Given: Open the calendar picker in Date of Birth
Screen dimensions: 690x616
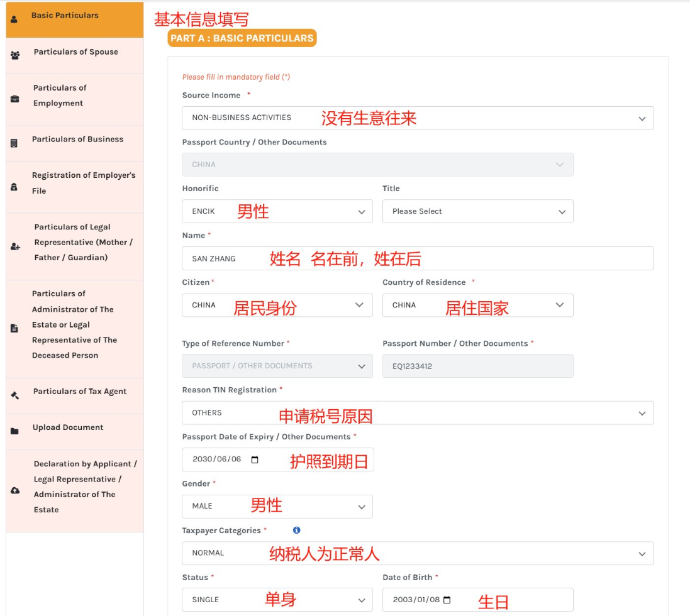Looking at the screenshot, I should pyautogui.click(x=447, y=600).
